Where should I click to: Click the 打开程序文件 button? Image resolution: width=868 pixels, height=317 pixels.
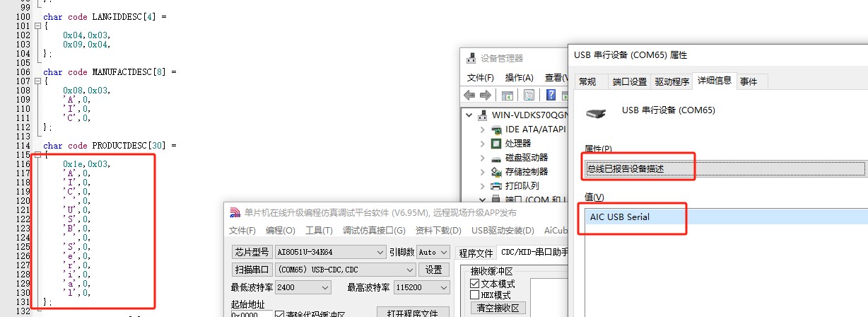(414, 312)
